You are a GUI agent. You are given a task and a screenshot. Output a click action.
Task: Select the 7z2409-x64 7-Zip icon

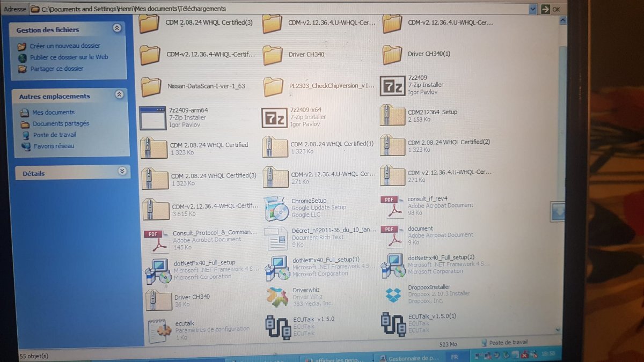pyautogui.click(x=274, y=117)
